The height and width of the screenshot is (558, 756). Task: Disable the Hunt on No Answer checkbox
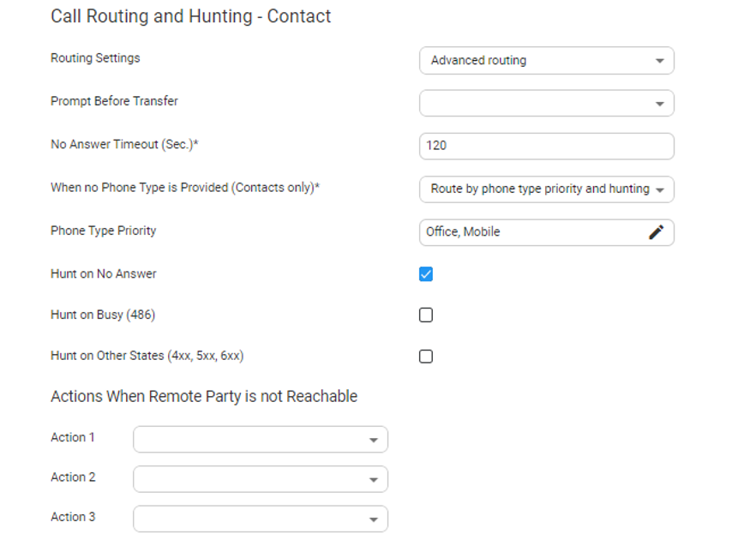(x=426, y=274)
